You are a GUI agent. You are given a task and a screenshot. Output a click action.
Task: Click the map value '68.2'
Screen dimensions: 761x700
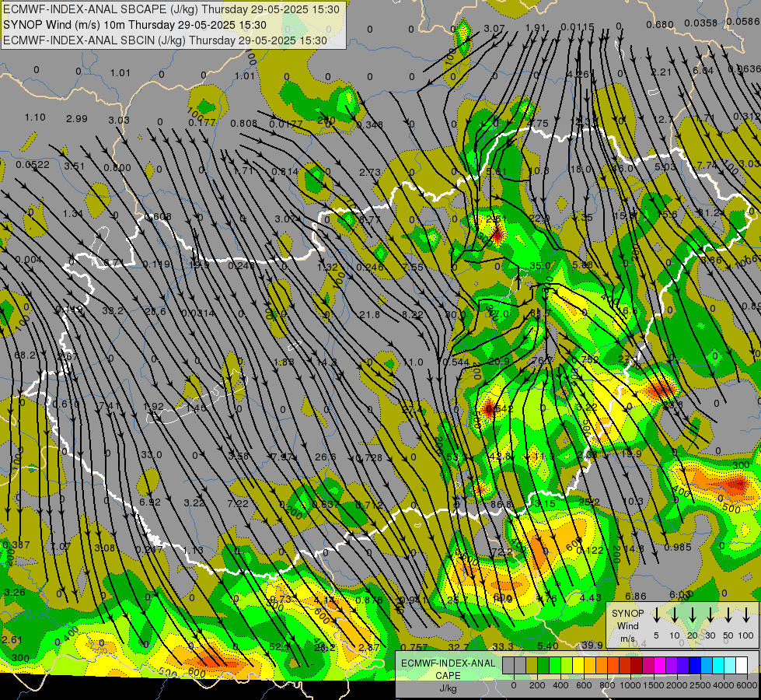tap(25, 355)
